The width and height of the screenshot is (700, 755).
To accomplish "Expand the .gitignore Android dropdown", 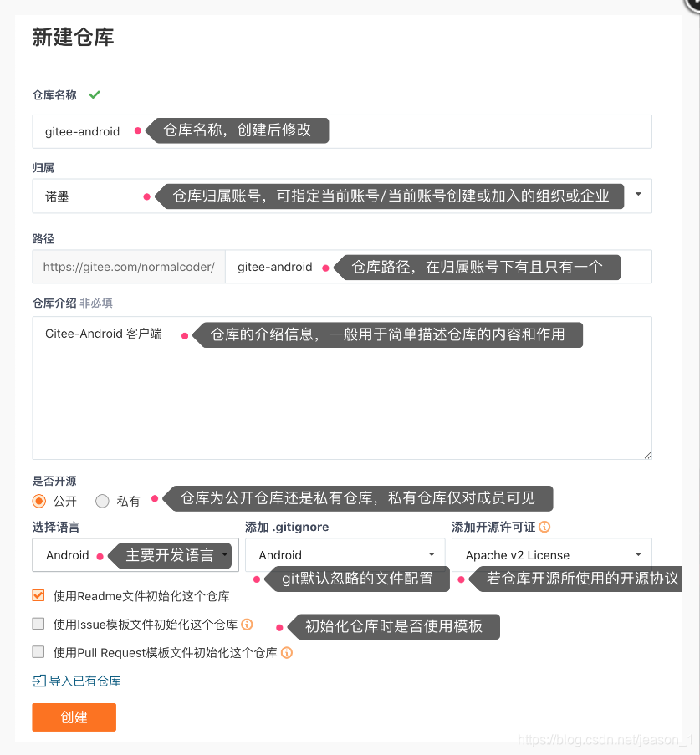I will pyautogui.click(x=345, y=554).
